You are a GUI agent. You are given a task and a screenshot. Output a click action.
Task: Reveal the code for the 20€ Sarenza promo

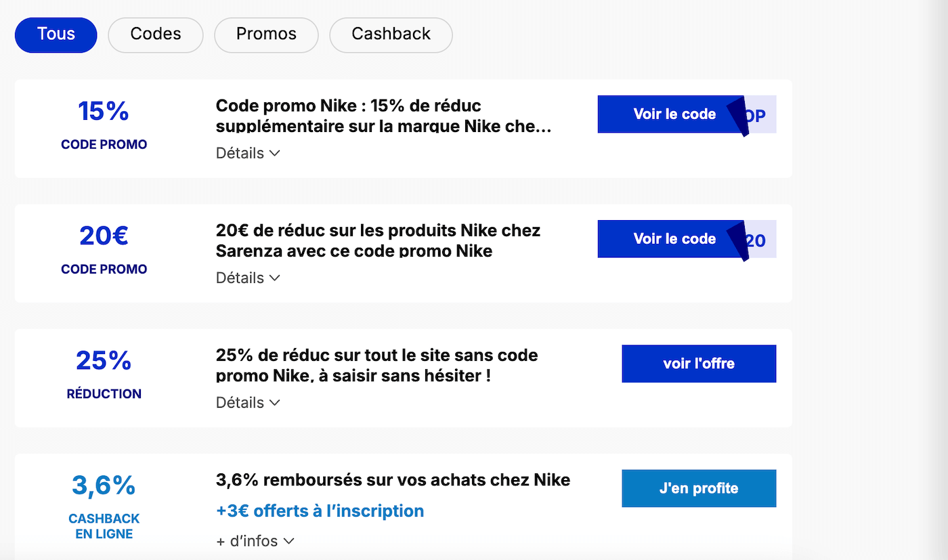(674, 238)
